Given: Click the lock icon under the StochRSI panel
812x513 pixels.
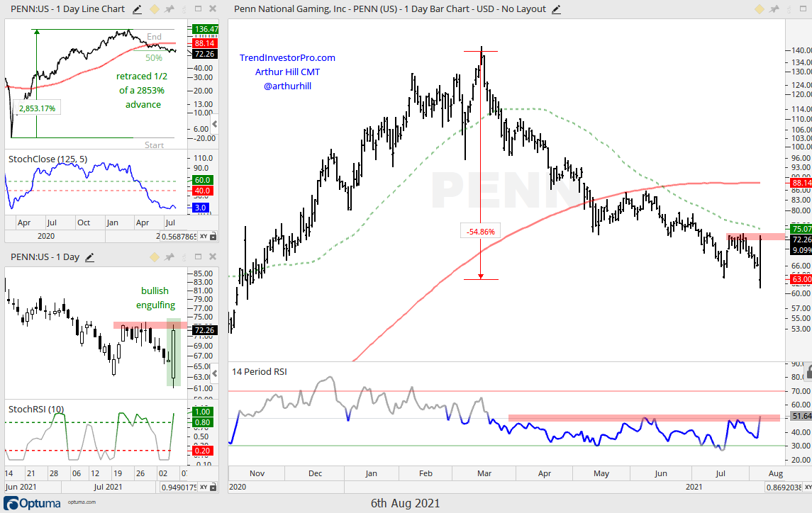Looking at the screenshot, I should pyautogui.click(x=213, y=487).
